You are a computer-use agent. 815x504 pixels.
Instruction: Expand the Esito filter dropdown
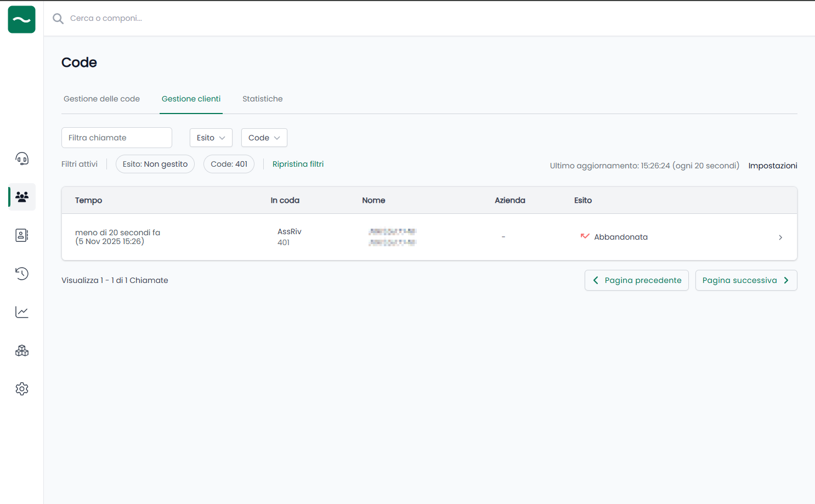pyautogui.click(x=211, y=138)
